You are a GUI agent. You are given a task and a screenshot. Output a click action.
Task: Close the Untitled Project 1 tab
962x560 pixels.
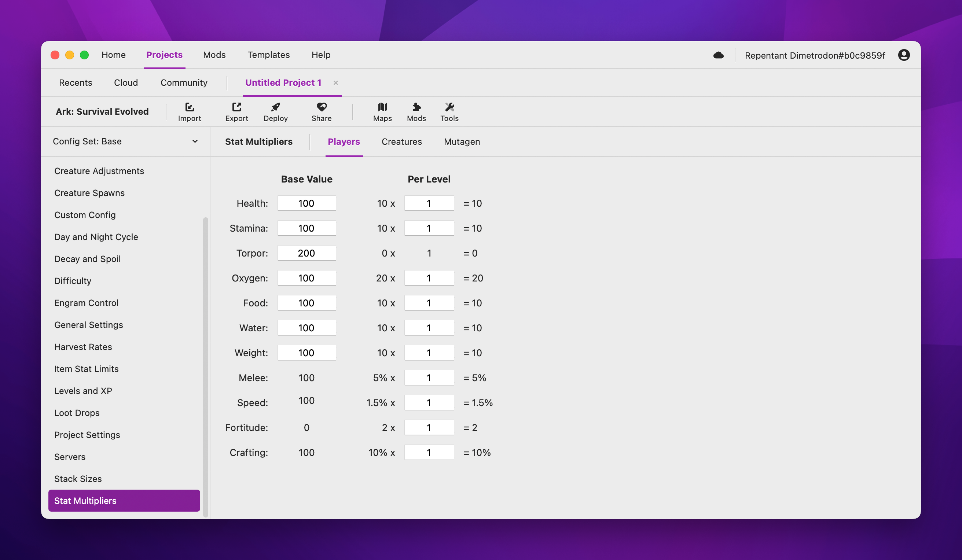click(336, 82)
